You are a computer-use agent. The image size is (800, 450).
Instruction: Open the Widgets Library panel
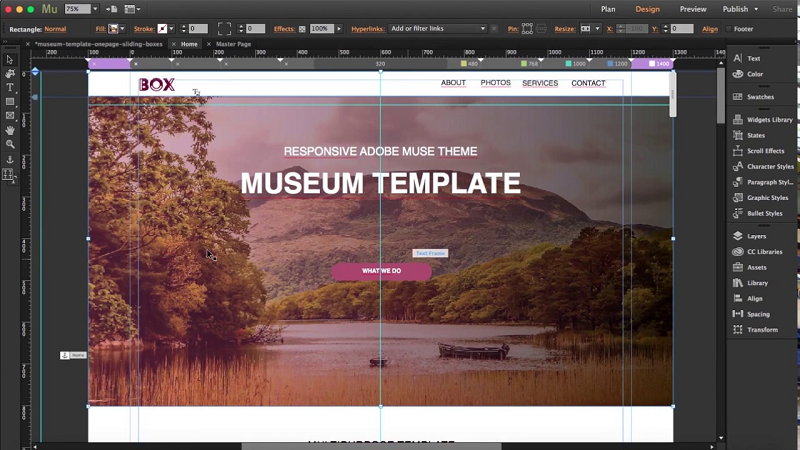coord(768,120)
